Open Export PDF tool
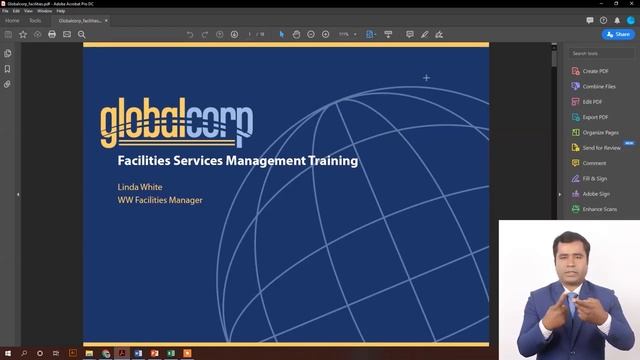The image size is (640, 360). [590, 117]
